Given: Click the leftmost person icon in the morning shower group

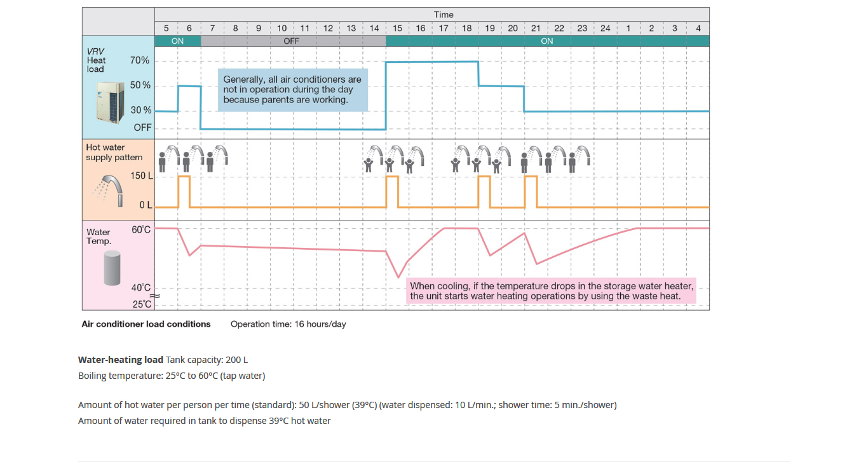Looking at the screenshot, I should (x=163, y=162).
